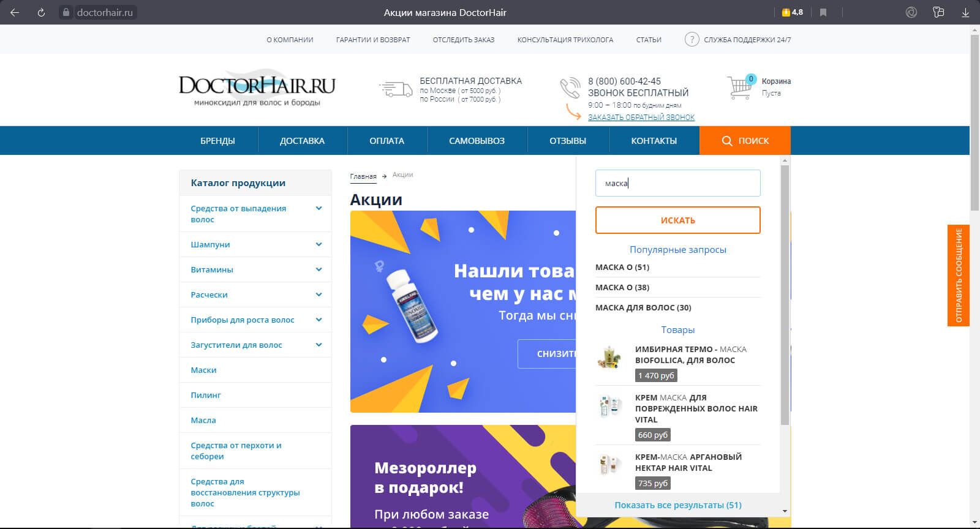Open site security padlock icon
This screenshot has height=529, width=980.
(x=66, y=12)
